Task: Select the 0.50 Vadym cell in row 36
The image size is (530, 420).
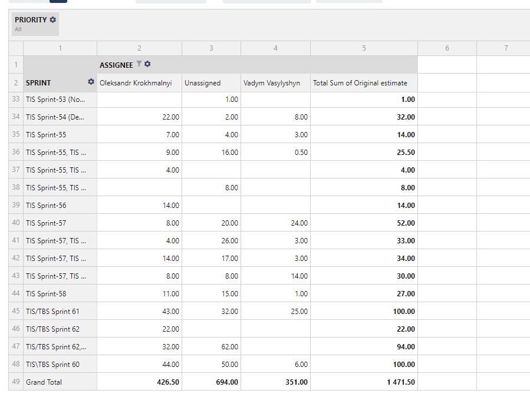Action: click(275, 152)
